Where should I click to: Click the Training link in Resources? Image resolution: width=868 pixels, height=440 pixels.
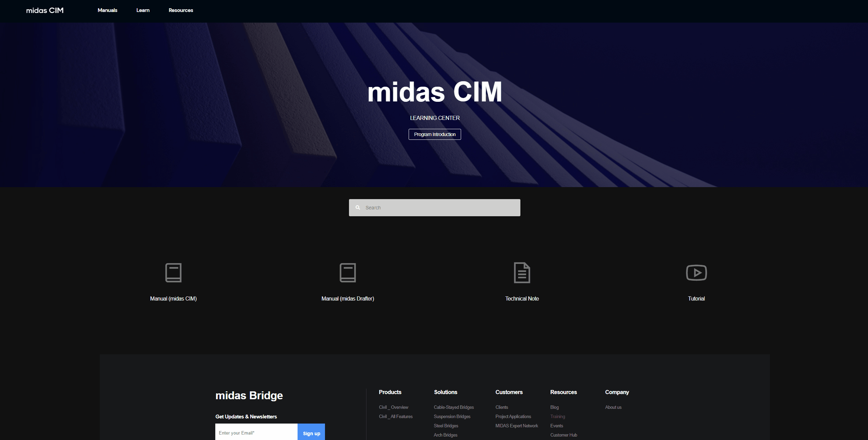[x=557, y=416]
